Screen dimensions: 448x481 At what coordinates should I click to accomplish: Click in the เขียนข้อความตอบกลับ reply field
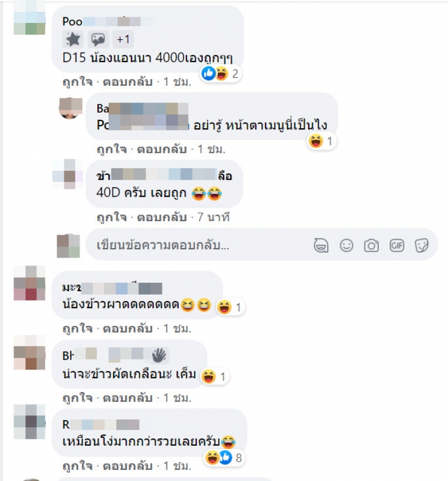pos(197,245)
